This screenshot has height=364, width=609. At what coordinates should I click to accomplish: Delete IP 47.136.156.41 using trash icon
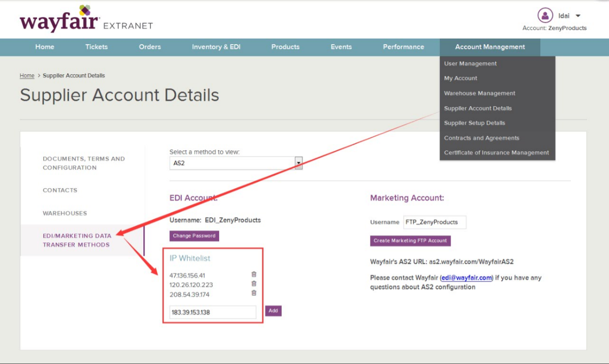[x=254, y=275]
